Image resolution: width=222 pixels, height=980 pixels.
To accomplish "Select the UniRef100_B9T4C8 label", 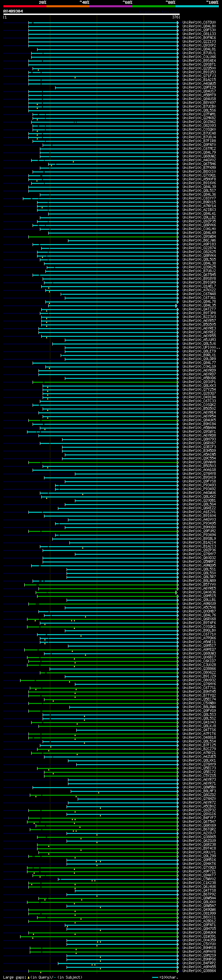I will coord(199,848).
